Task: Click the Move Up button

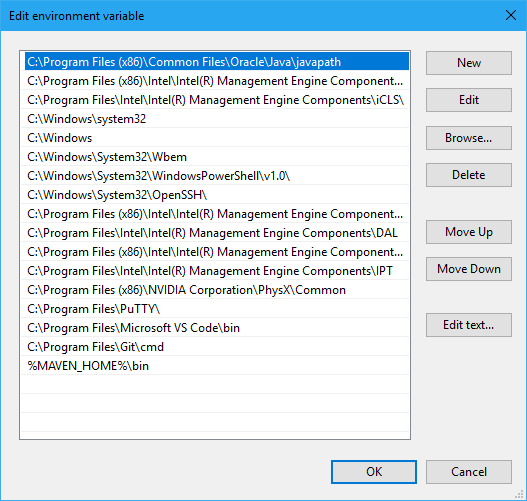Action: 469,232
